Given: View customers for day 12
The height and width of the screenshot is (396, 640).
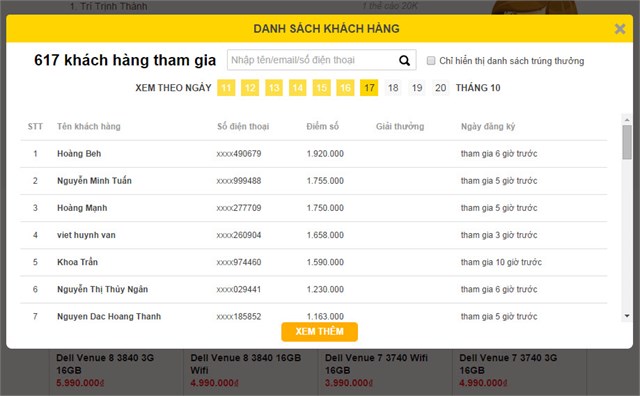Looking at the screenshot, I should pyautogui.click(x=250, y=88).
